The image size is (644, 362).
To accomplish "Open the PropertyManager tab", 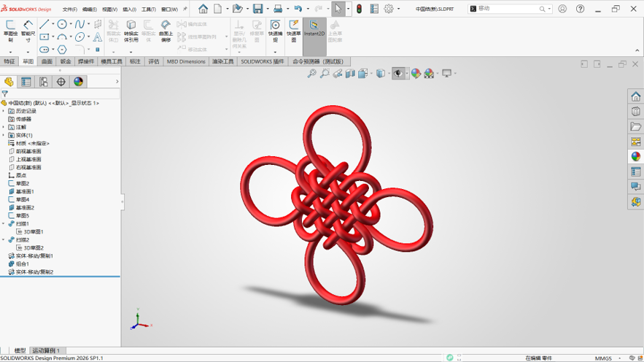I will click(26, 82).
